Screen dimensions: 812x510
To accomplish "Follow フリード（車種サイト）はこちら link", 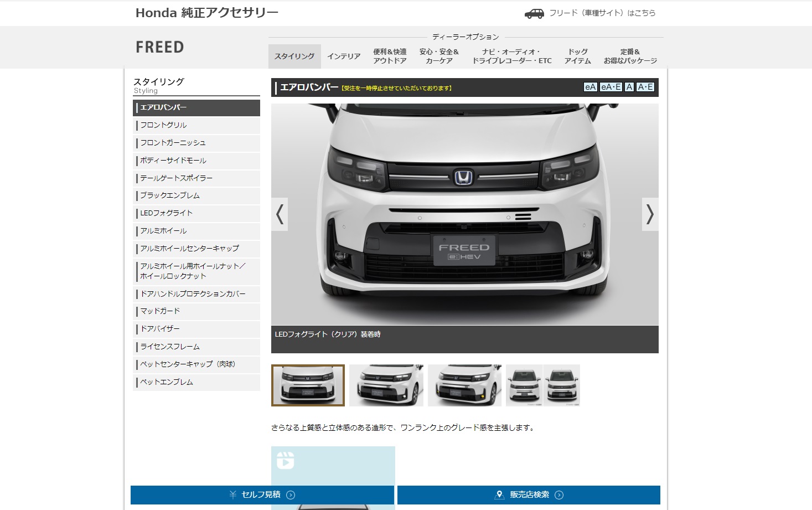I will 602,13.
